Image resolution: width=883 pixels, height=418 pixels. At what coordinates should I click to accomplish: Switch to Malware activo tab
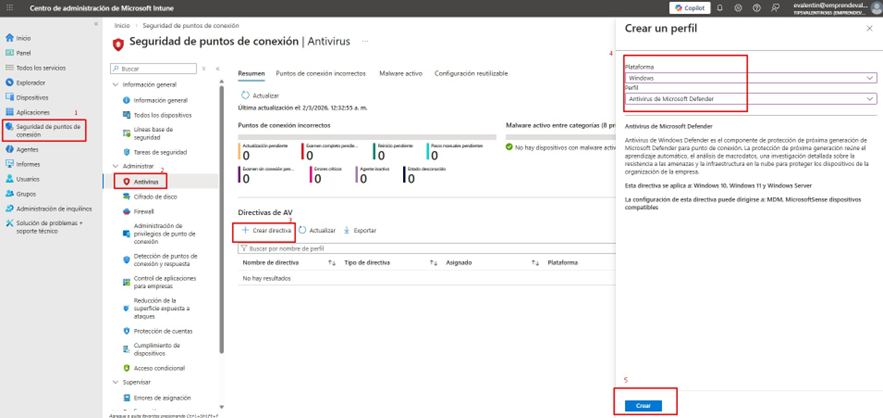tap(399, 74)
